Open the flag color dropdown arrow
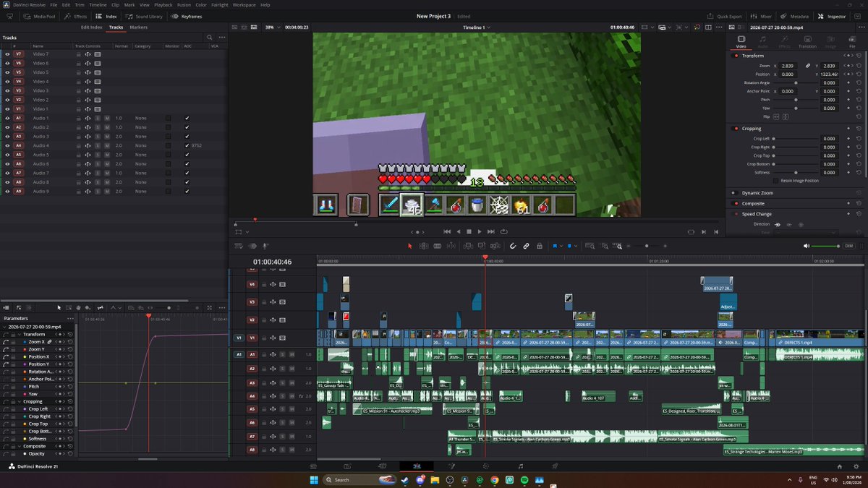 pyautogui.click(x=561, y=246)
